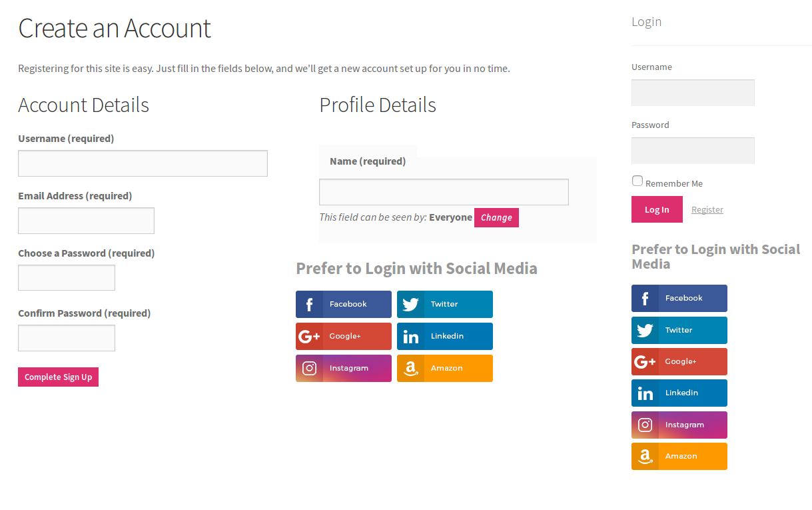The width and height of the screenshot is (812, 510).
Task: Follow the Register link
Action: 707,210
